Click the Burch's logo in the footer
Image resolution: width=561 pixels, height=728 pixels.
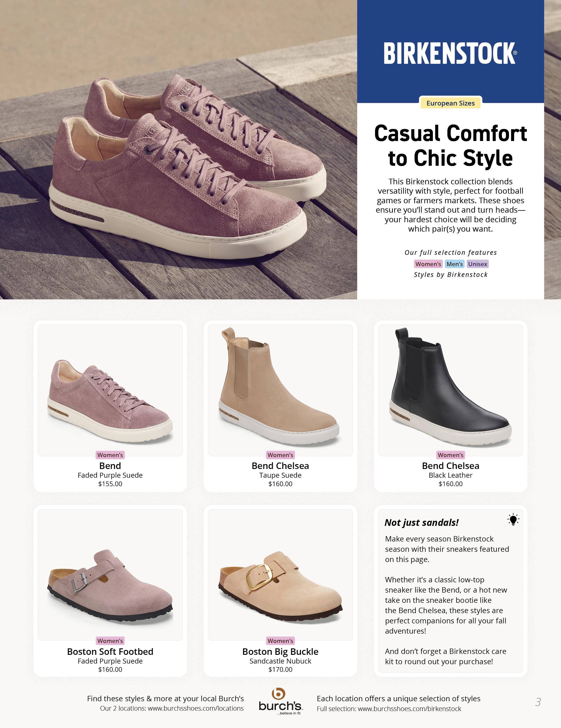(x=280, y=701)
